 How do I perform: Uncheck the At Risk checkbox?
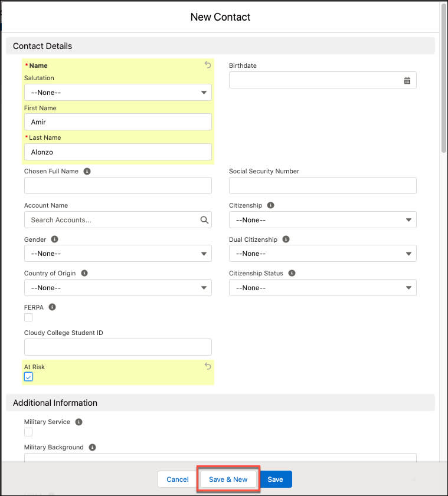(28, 376)
